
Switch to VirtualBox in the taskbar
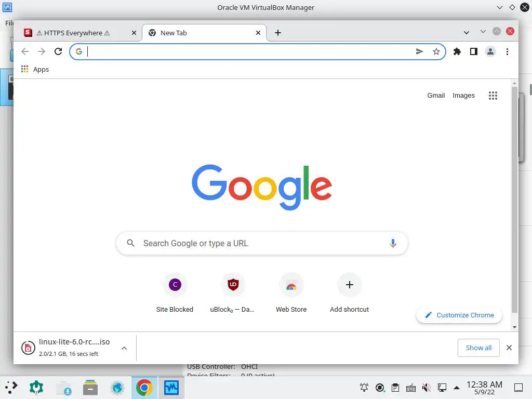coord(171,388)
